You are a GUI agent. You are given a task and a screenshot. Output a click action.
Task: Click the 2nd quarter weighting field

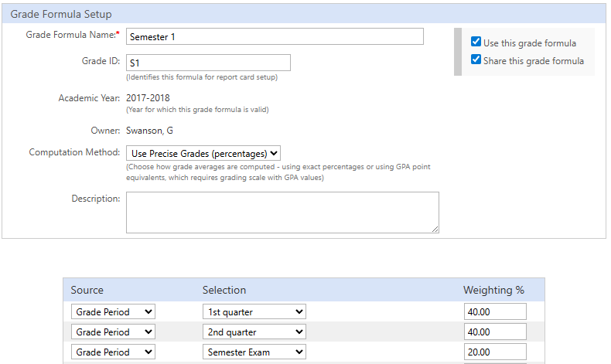pyautogui.click(x=495, y=332)
